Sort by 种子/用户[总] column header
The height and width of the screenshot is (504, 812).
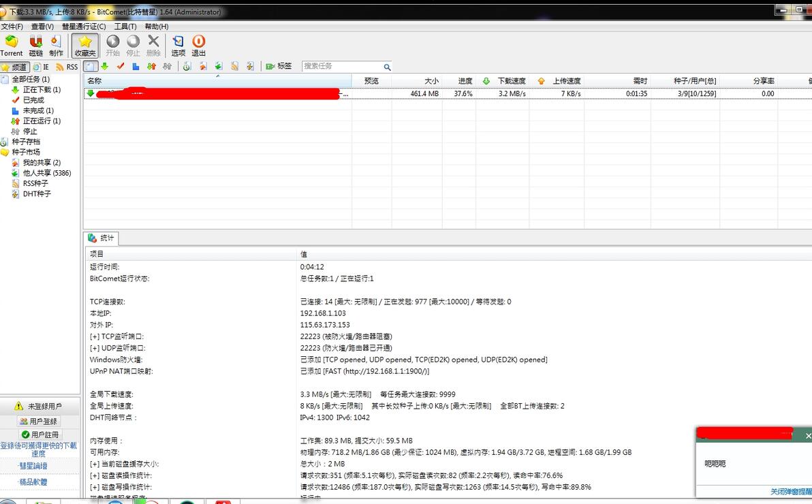click(x=685, y=81)
